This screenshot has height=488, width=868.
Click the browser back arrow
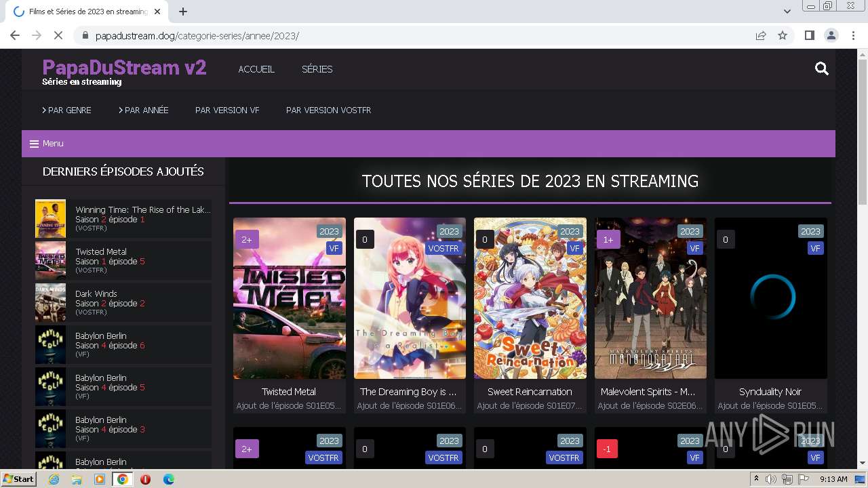pyautogui.click(x=15, y=35)
